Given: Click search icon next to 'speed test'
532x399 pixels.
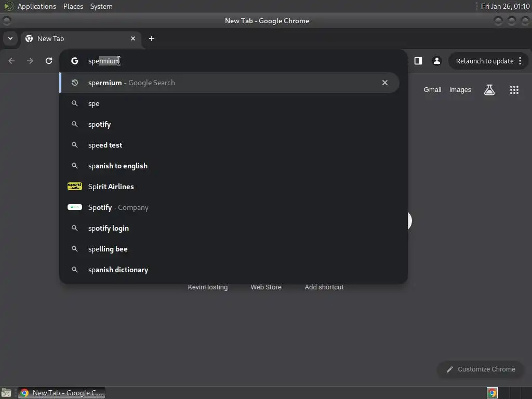Looking at the screenshot, I should (x=75, y=145).
